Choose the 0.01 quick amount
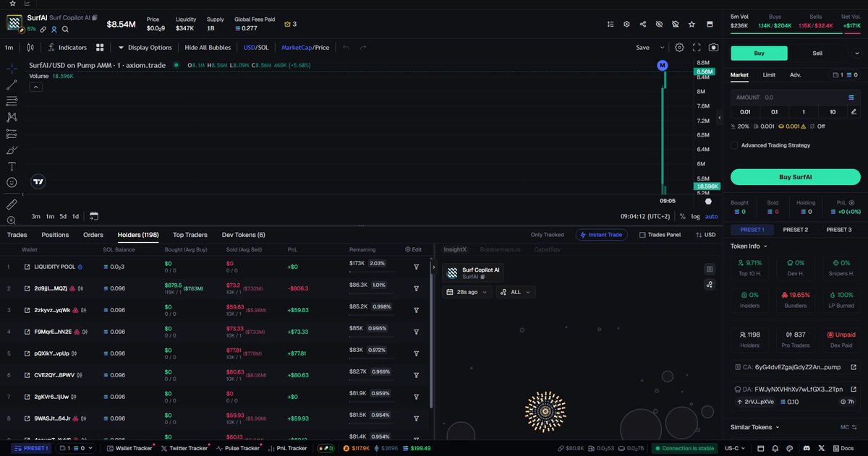This screenshot has width=868, height=456. [745, 112]
